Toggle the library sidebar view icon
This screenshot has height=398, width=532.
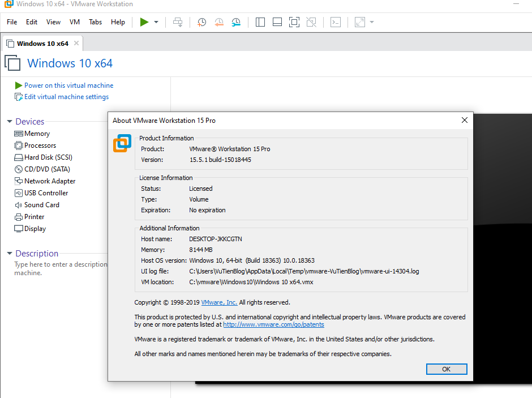click(x=260, y=23)
